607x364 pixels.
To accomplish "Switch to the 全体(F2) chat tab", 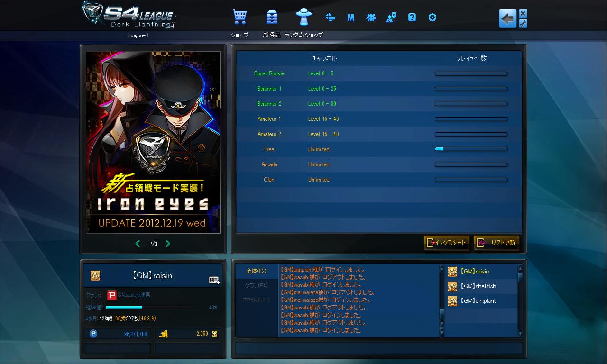I will [x=256, y=271].
